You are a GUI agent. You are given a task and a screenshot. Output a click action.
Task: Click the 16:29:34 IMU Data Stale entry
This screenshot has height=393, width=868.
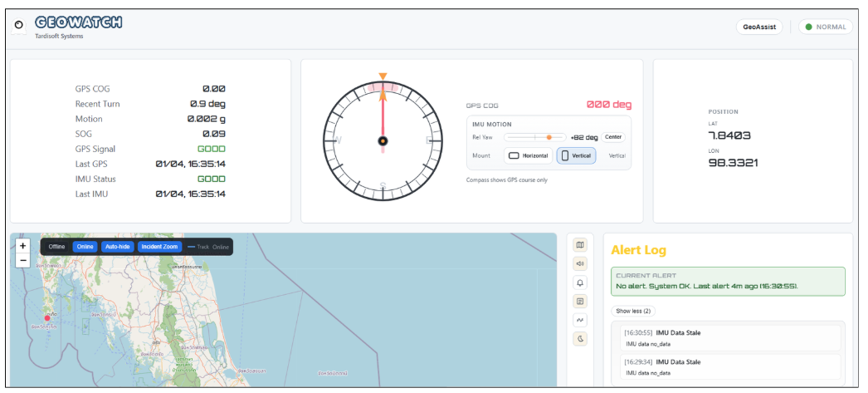pyautogui.click(x=730, y=367)
